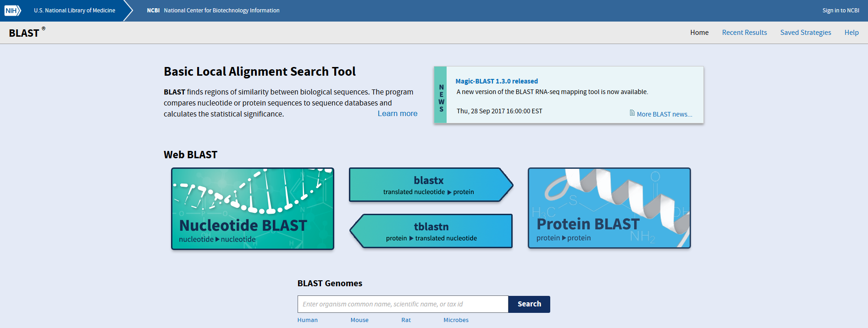Select the Human genome link

tap(307, 320)
